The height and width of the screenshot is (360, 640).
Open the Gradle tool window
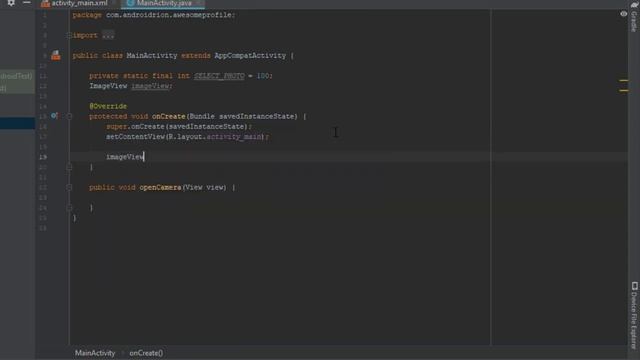click(x=634, y=17)
